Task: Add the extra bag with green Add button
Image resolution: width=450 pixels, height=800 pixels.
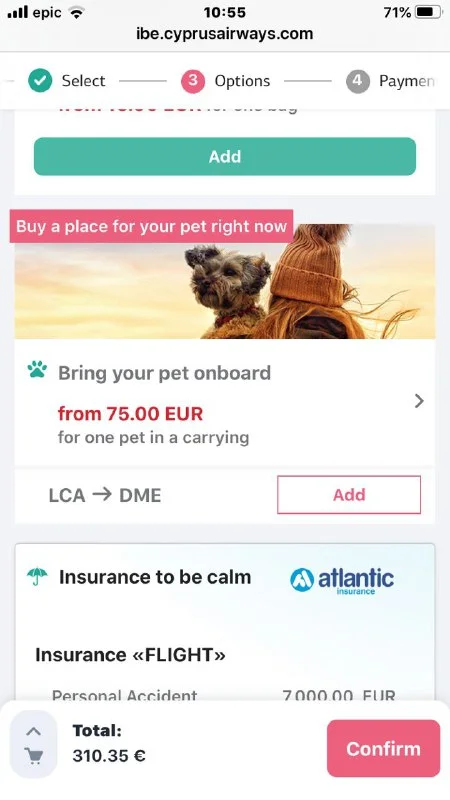Action: (x=225, y=156)
